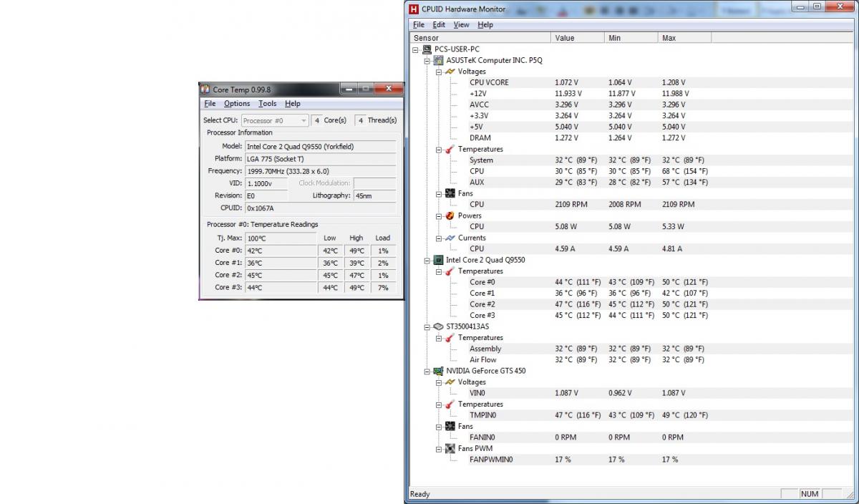Click the Currents wave icon

(450, 238)
